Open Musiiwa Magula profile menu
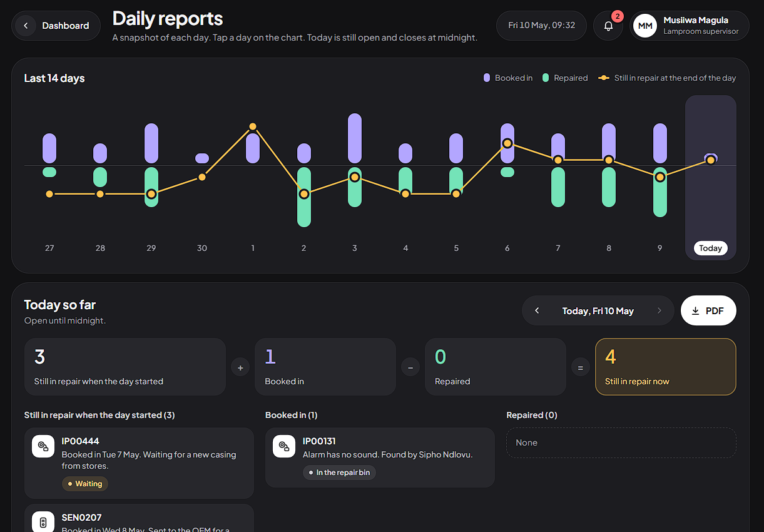764x532 pixels. pyautogui.click(x=690, y=26)
